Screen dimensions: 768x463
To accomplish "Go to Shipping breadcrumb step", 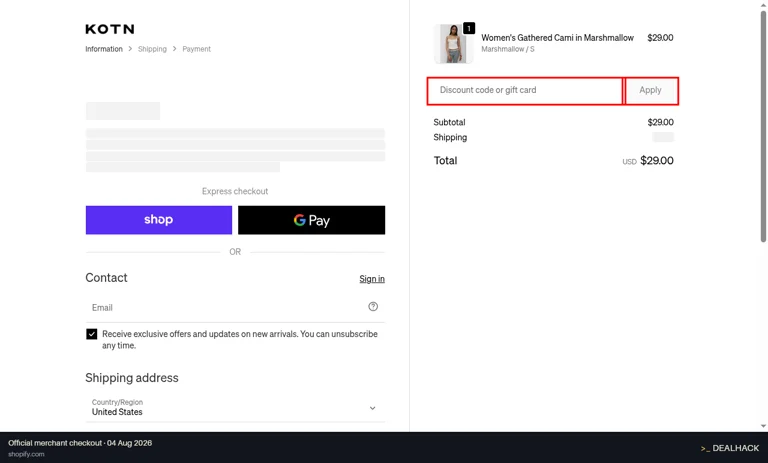I will click(x=152, y=49).
